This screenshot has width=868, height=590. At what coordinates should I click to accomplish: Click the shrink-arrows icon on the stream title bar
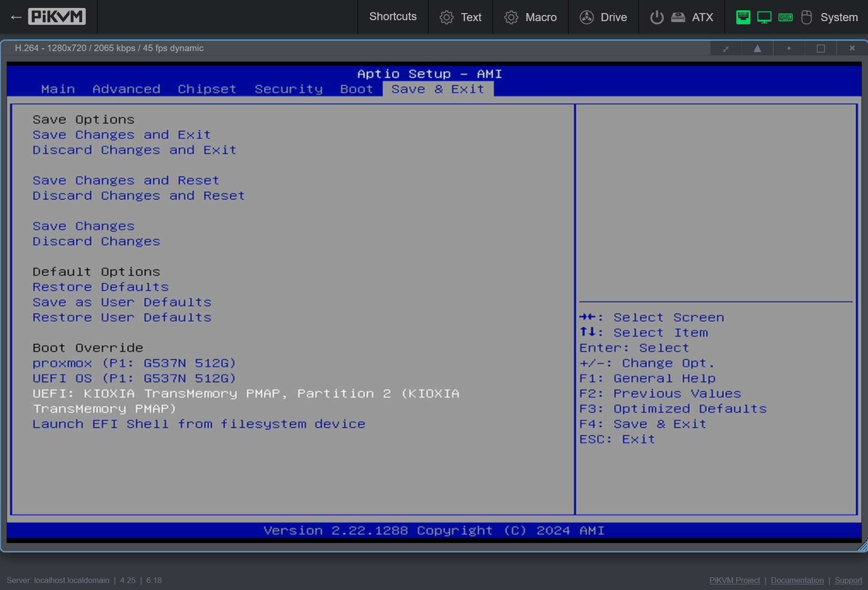click(726, 48)
